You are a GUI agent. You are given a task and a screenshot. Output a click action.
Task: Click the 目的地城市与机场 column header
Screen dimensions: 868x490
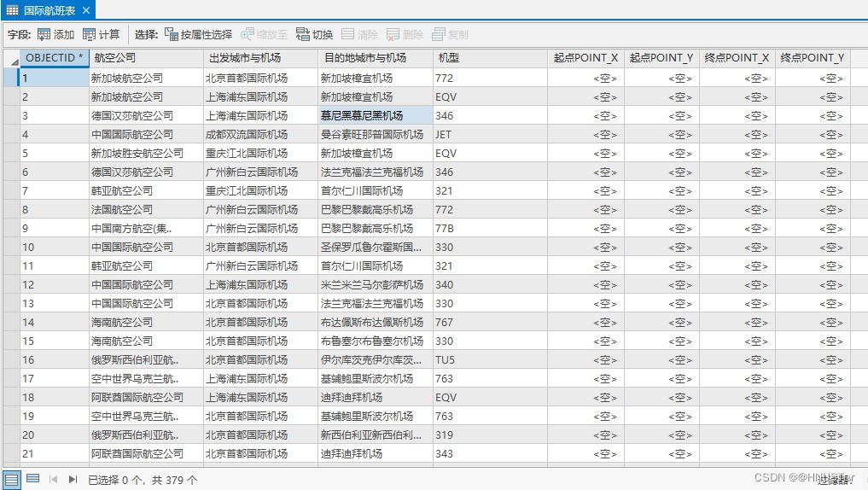(x=376, y=57)
